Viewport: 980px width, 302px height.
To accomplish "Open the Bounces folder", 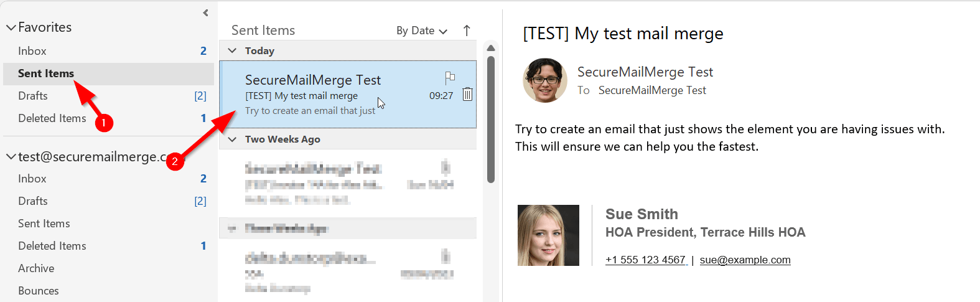I will [x=39, y=291].
